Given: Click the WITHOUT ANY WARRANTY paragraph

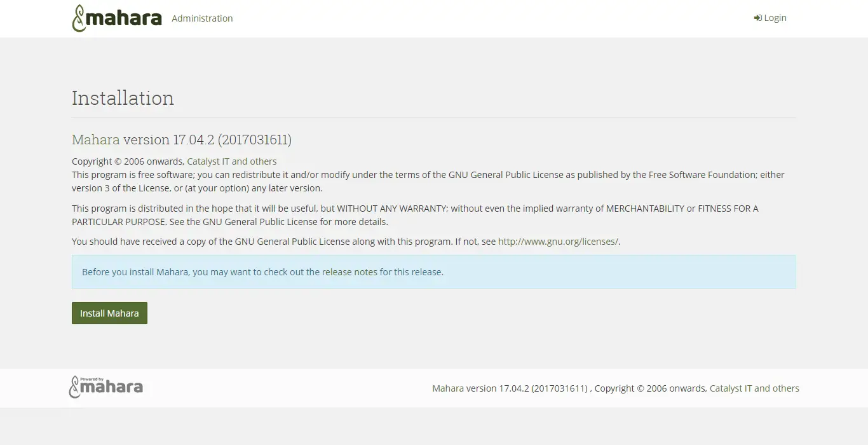Looking at the screenshot, I should (415, 215).
